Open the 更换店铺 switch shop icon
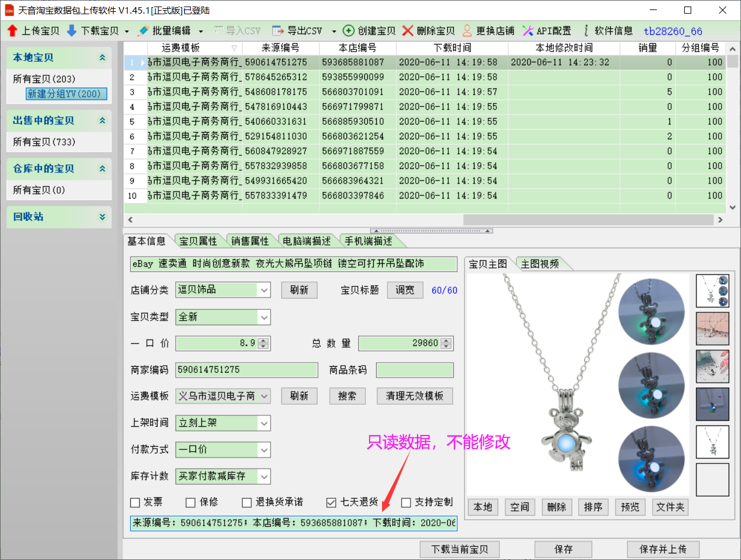 (467, 31)
